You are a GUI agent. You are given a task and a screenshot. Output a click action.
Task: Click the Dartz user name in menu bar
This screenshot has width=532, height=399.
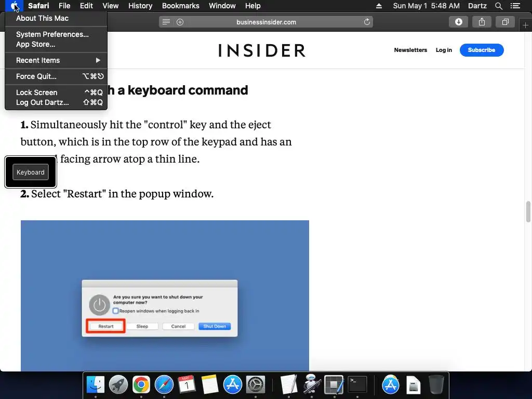pos(477,6)
